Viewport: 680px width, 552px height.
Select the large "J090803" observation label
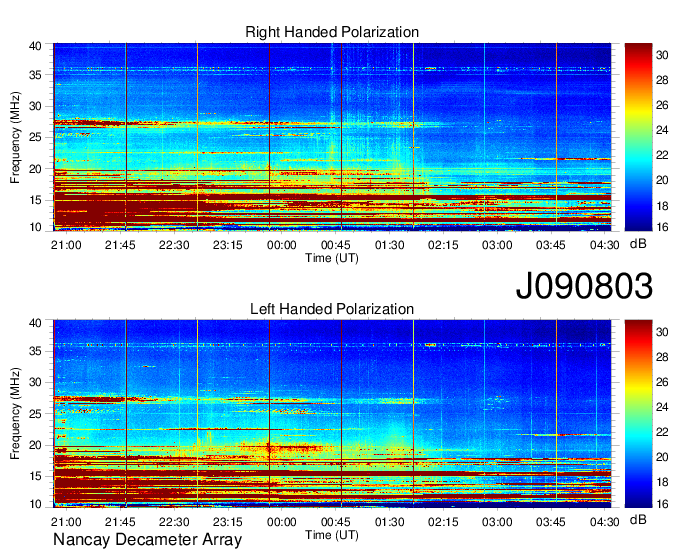(x=584, y=286)
